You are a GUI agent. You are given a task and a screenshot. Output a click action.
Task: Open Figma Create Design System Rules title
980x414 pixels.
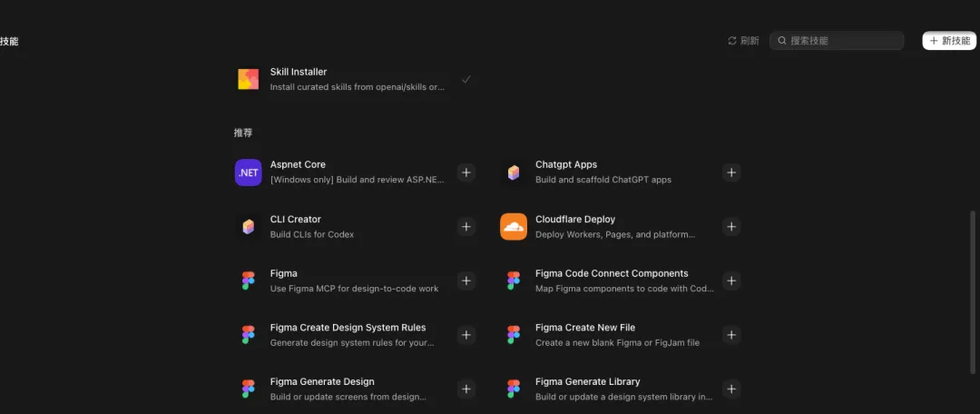[348, 328]
